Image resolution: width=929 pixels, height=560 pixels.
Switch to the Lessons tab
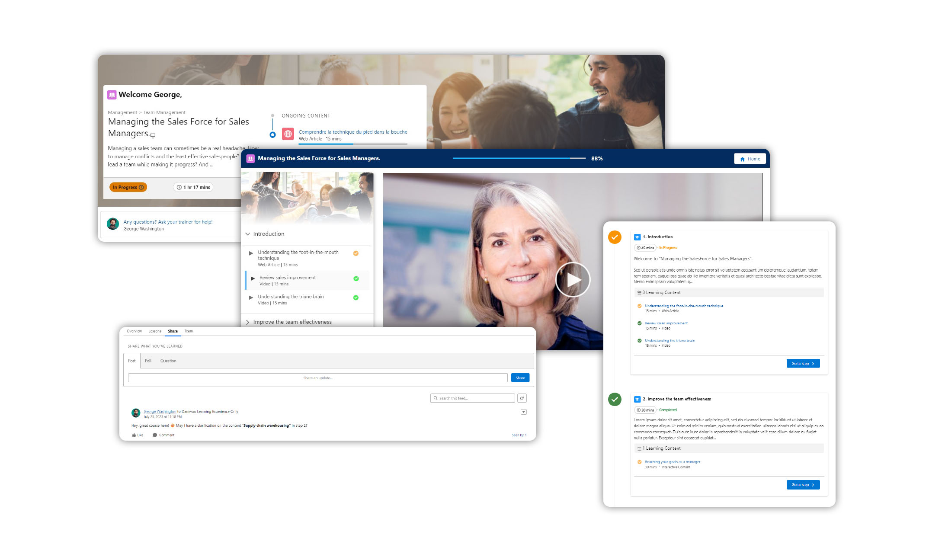click(x=154, y=331)
